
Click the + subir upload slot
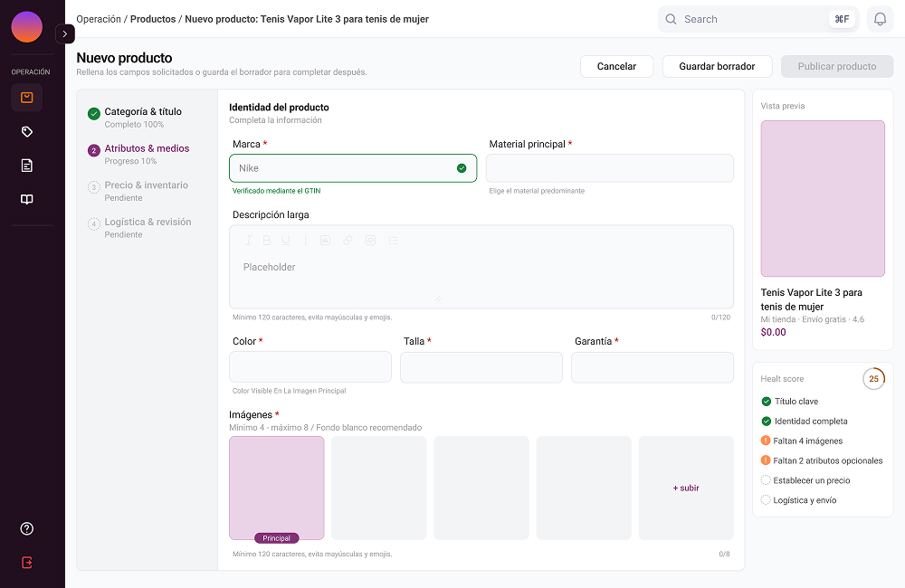click(x=686, y=488)
